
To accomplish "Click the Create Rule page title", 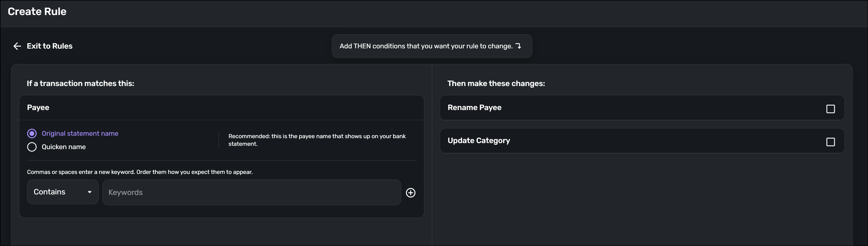I will point(37,11).
